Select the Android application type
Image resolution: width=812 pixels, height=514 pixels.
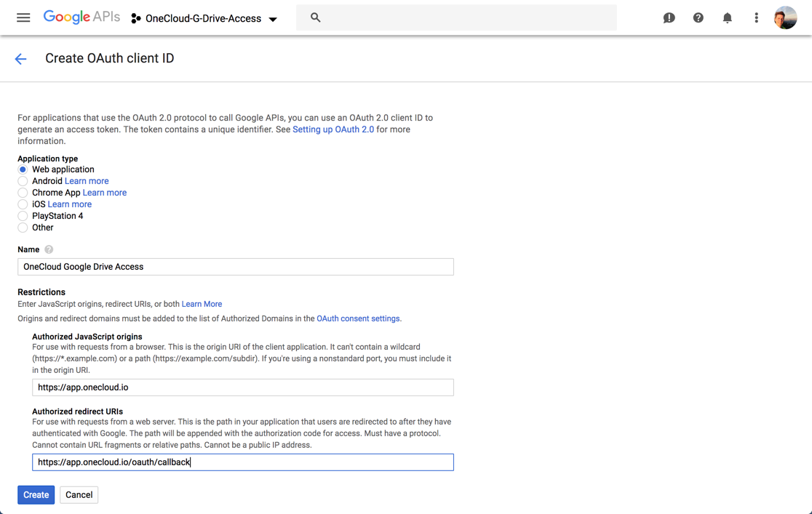(23, 181)
